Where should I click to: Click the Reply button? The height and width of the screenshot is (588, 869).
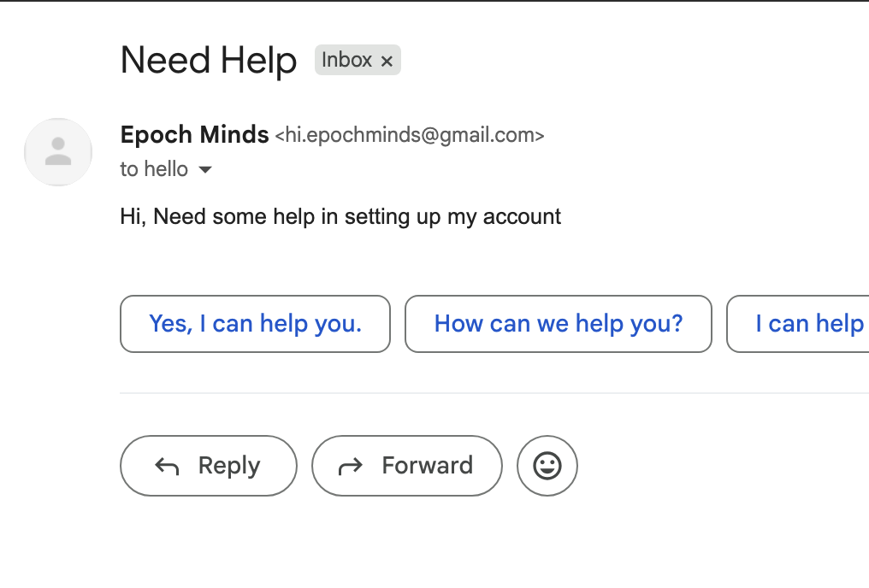(208, 466)
